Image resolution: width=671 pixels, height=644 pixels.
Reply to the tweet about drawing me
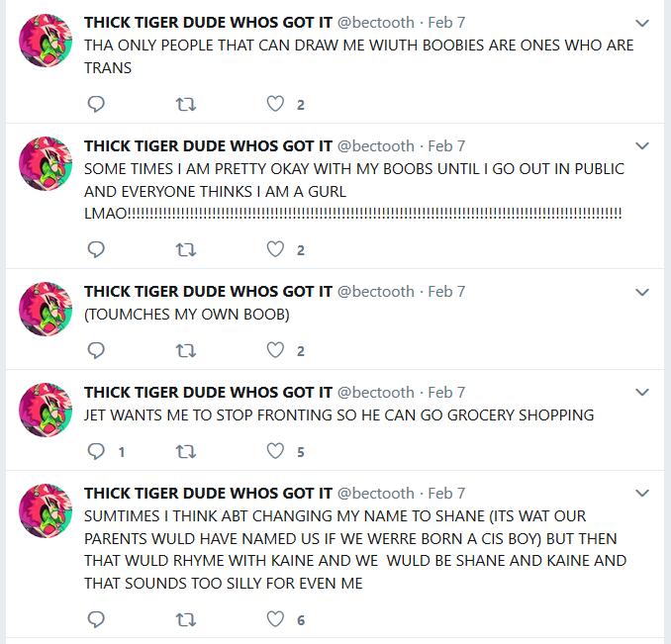pos(96,104)
